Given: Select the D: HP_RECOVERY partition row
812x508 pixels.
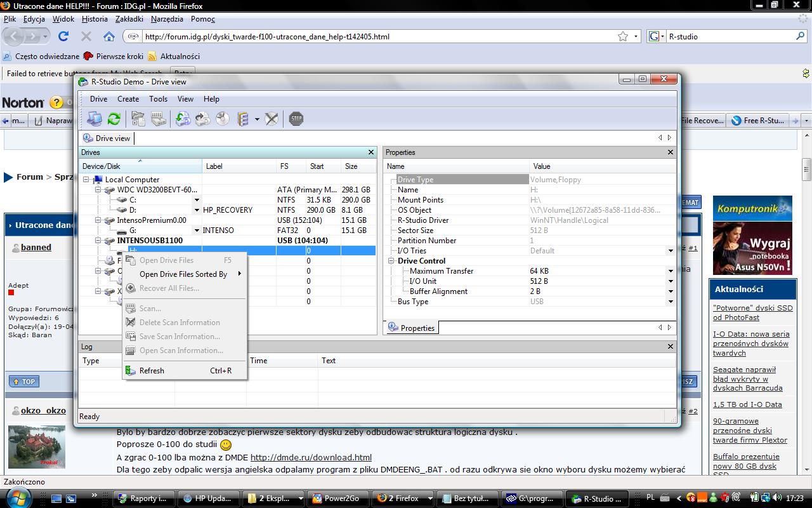Looking at the screenshot, I should (x=228, y=210).
